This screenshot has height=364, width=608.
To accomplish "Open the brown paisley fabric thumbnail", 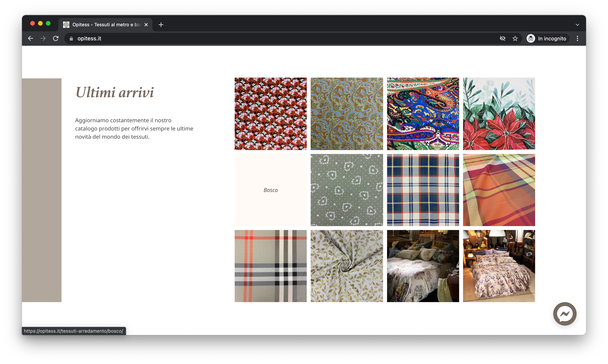I will pos(347,114).
